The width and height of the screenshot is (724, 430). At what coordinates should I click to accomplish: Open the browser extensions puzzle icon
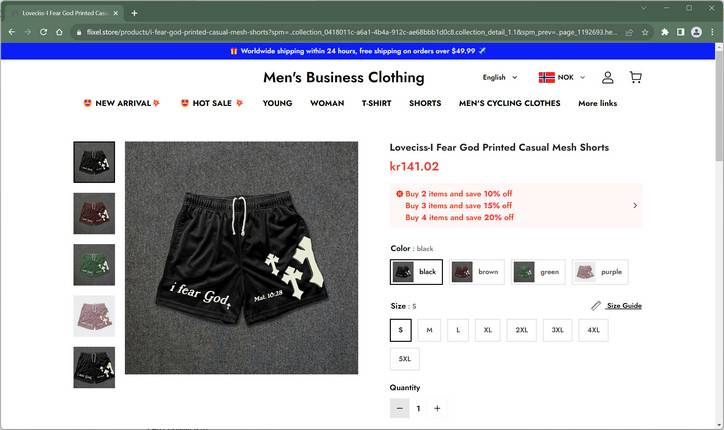664,32
